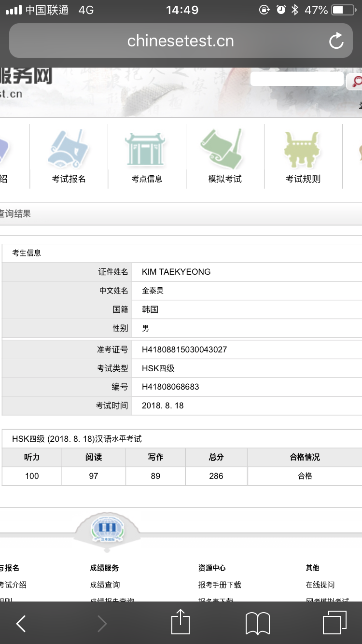Tap the alarm clock status icon
The image size is (362, 644).
pos(281,10)
